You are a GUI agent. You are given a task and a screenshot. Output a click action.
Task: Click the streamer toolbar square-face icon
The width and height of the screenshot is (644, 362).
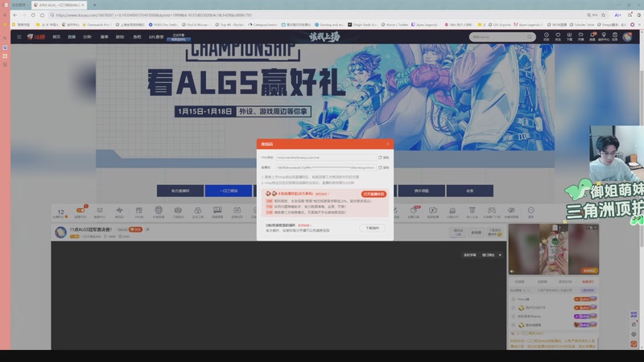click(x=237, y=211)
